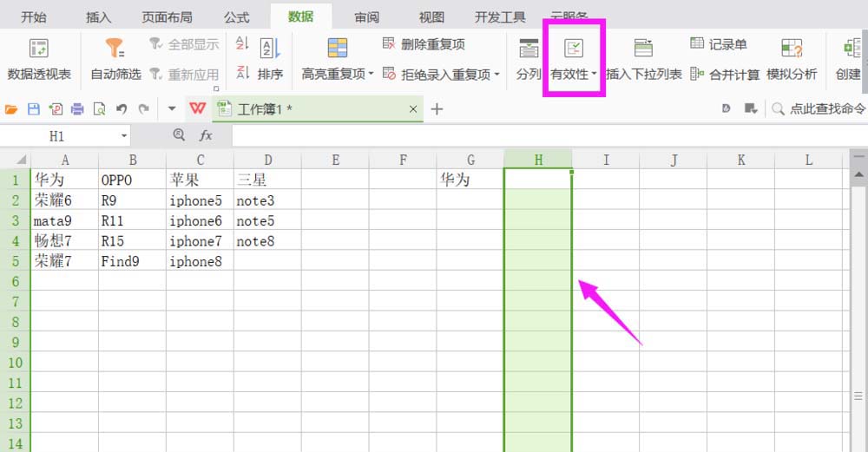Switch to the 页面布局 tab
Screen dimensions: 868x452
[x=168, y=17]
